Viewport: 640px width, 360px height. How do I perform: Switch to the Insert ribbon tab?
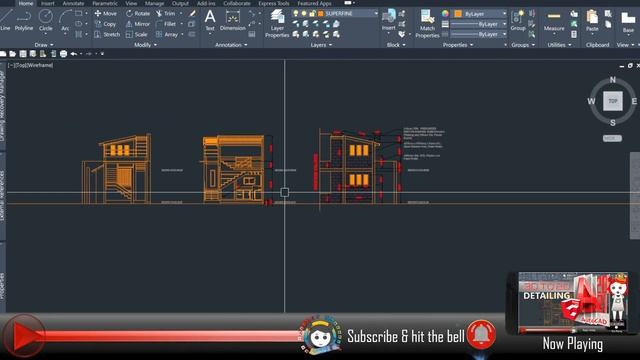[48, 3]
